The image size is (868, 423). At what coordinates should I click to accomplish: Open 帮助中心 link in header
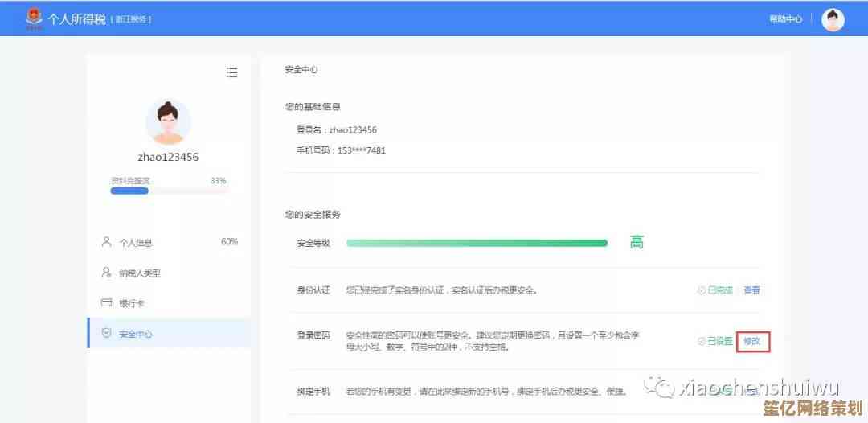click(x=785, y=19)
